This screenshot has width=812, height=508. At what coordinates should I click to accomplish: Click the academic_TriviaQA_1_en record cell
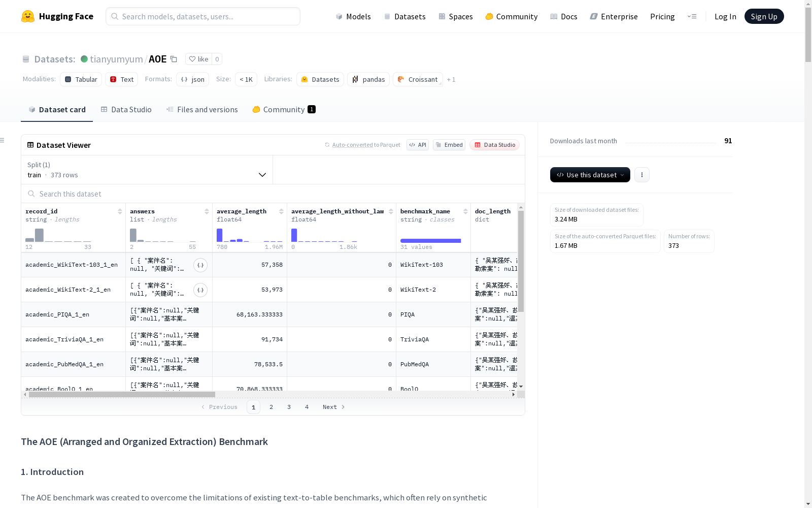pos(73,339)
